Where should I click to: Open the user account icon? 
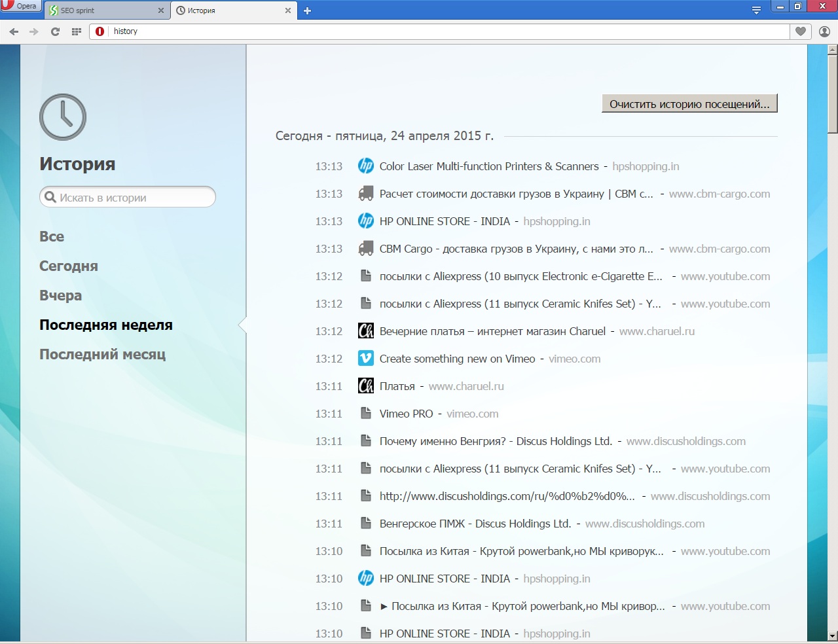(824, 31)
